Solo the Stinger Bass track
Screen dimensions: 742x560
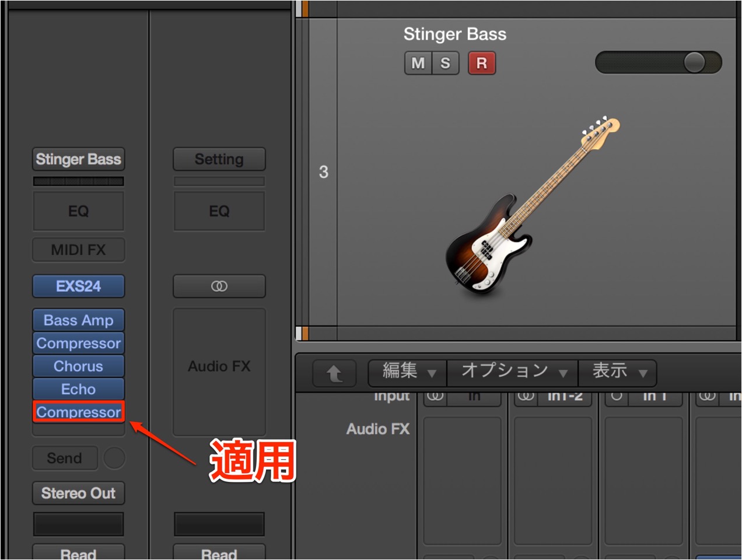[446, 63]
